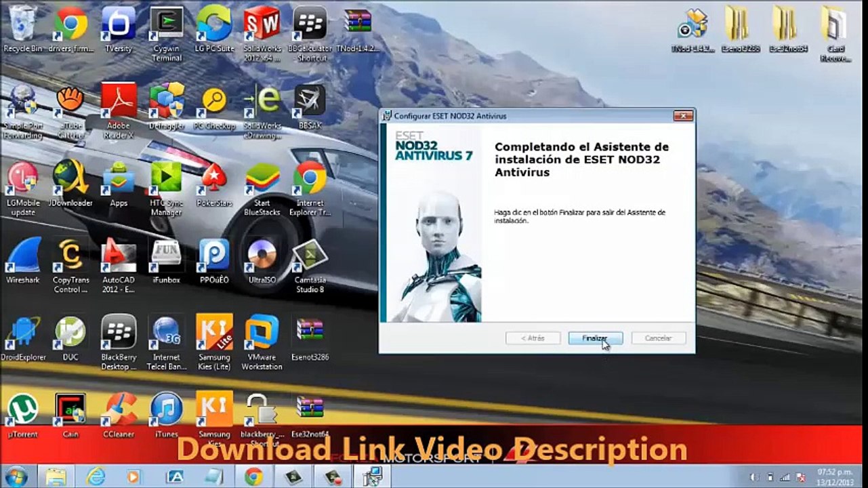Select the PPOuÈO desktop icon
Screen dimensions: 868x488
(214, 261)
